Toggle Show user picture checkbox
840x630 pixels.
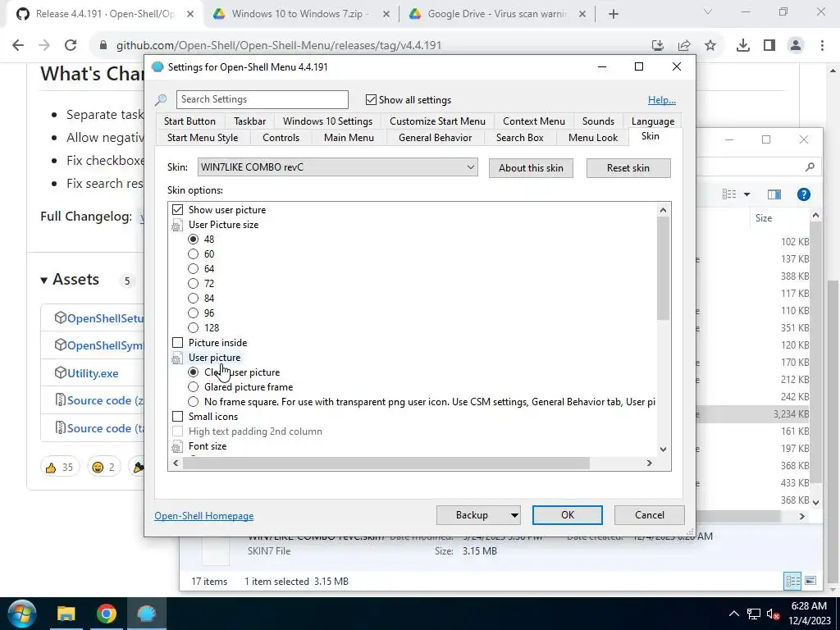point(177,209)
